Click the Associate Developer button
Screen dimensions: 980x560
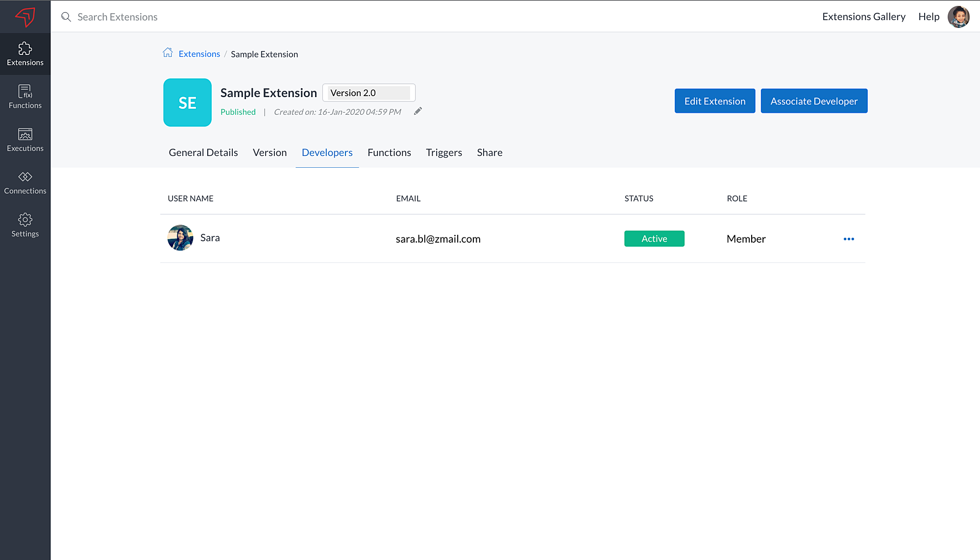coord(814,101)
